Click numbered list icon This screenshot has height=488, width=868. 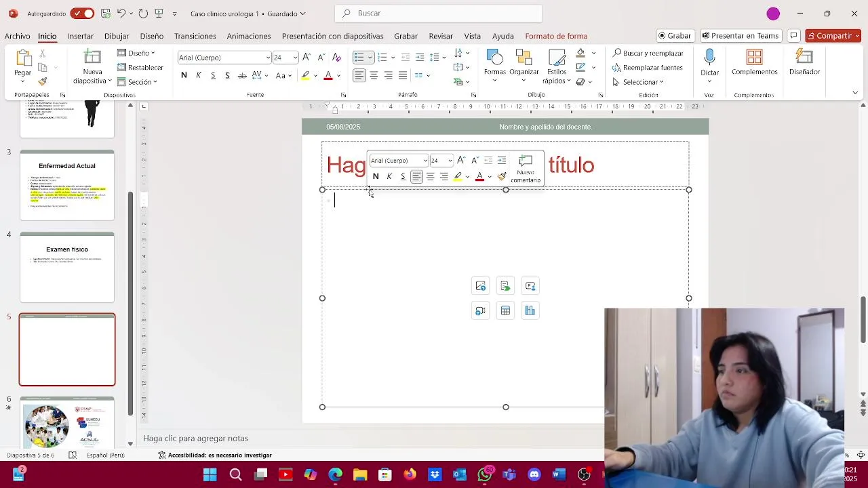coord(382,58)
